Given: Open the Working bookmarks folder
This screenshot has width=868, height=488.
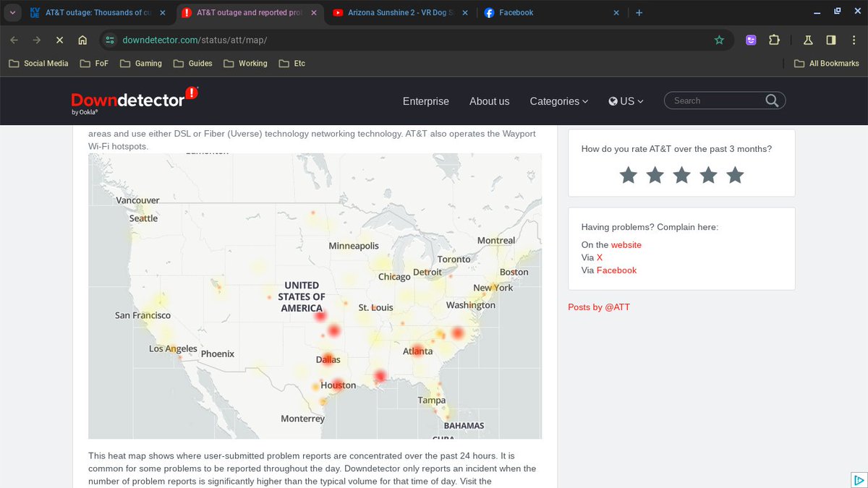Looking at the screenshot, I should click(x=245, y=64).
